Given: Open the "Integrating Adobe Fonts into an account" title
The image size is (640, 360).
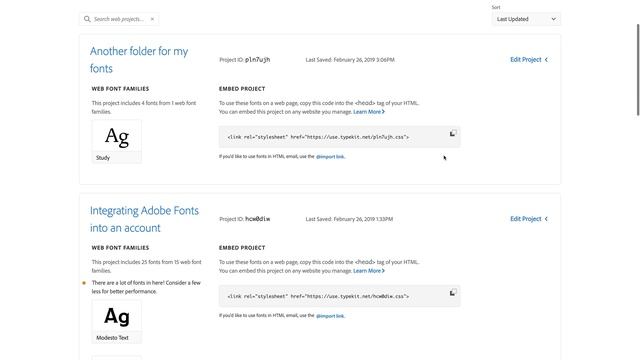Looking at the screenshot, I should pyautogui.click(x=144, y=219).
